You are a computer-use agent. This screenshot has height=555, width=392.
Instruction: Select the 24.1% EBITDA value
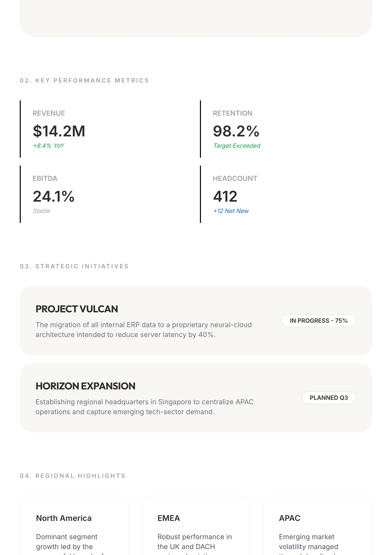click(54, 196)
